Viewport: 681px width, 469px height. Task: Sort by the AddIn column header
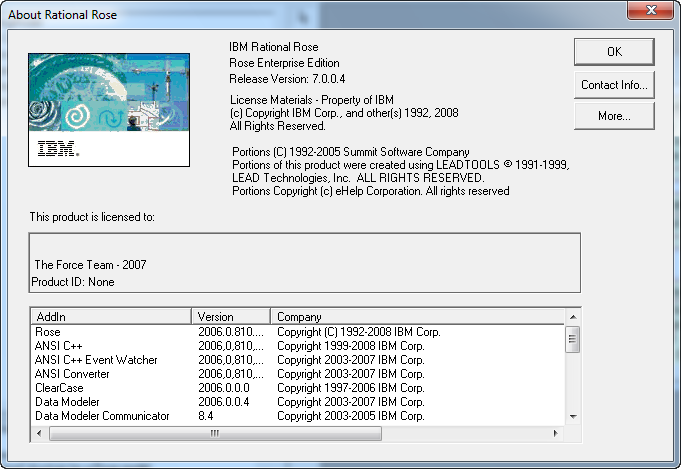click(x=111, y=317)
